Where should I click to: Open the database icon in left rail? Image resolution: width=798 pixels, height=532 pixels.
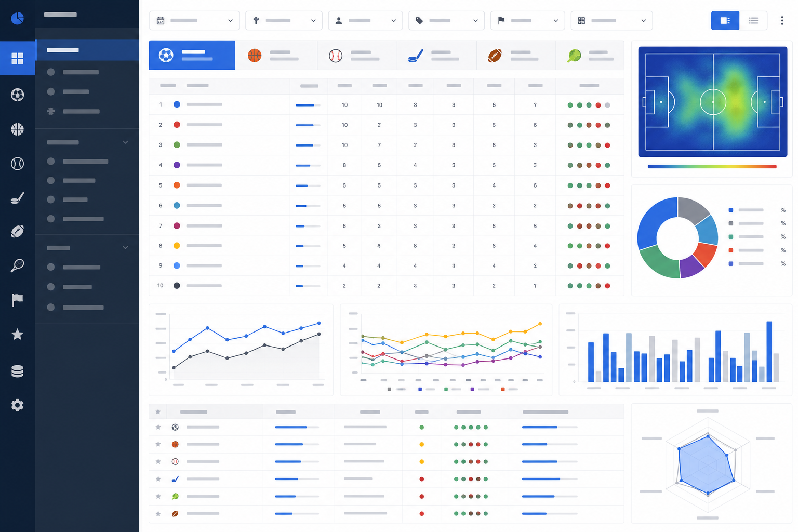17,371
